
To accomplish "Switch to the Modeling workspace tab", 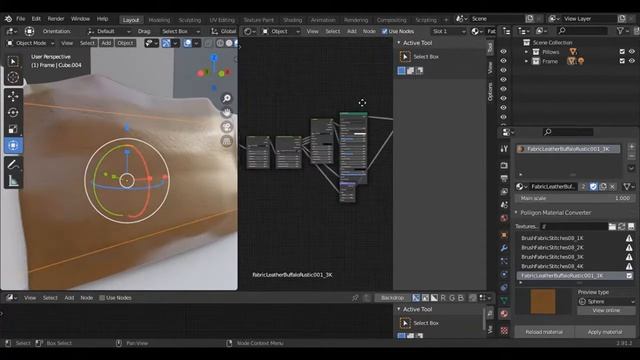I will (159, 20).
